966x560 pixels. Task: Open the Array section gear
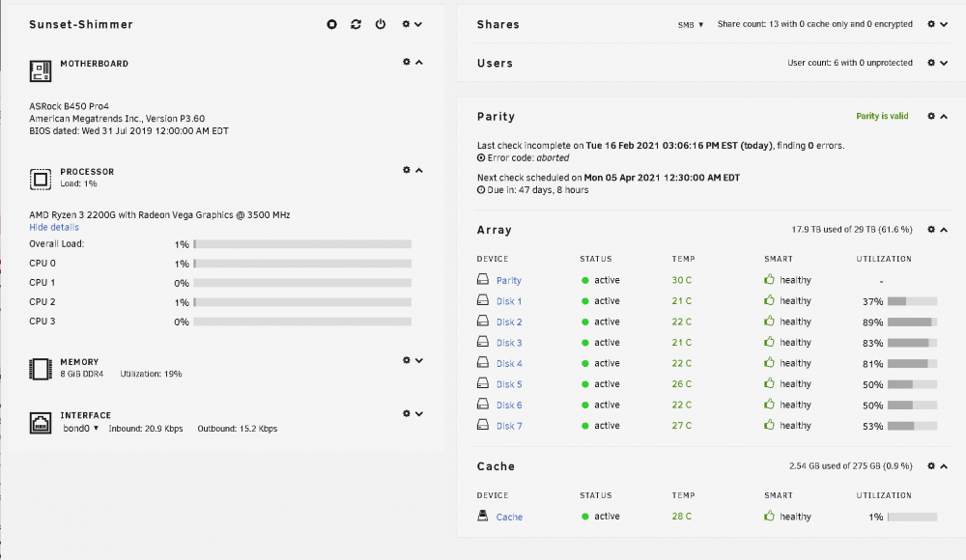[x=931, y=229]
